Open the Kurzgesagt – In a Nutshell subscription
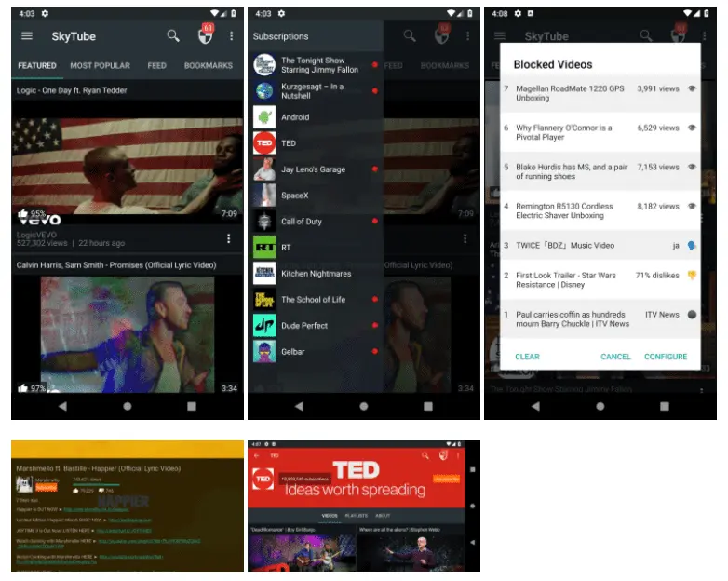 click(x=316, y=91)
